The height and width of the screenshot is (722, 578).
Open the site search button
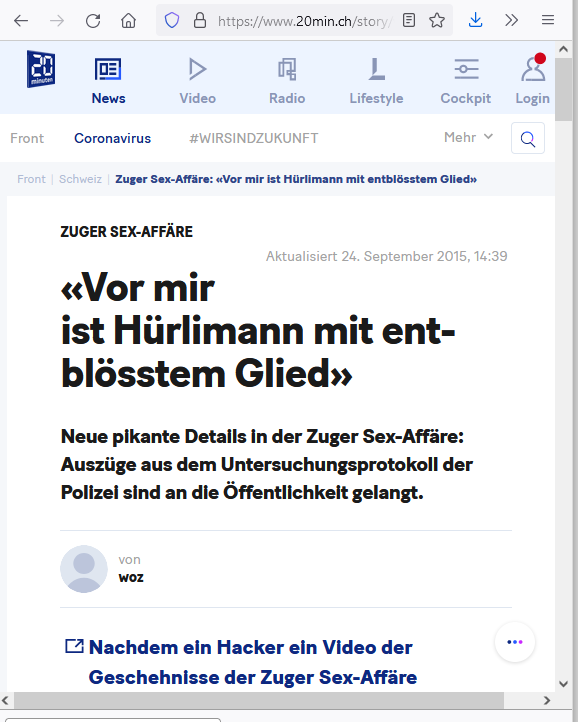[528, 138]
